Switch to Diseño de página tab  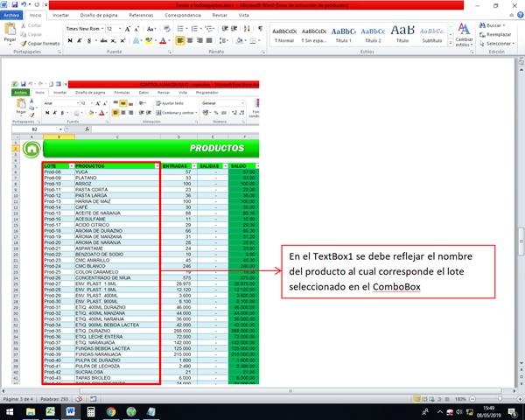coord(99,15)
